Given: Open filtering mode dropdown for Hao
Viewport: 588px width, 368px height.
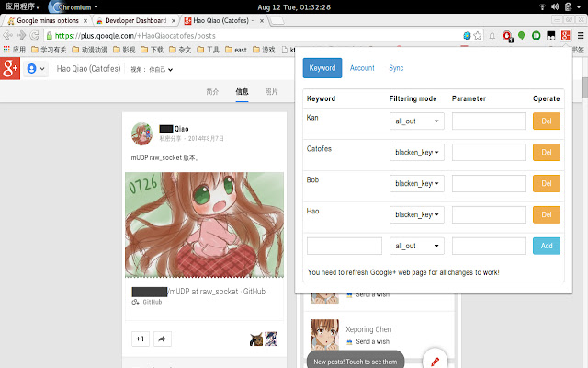Looking at the screenshot, I should 416,214.
